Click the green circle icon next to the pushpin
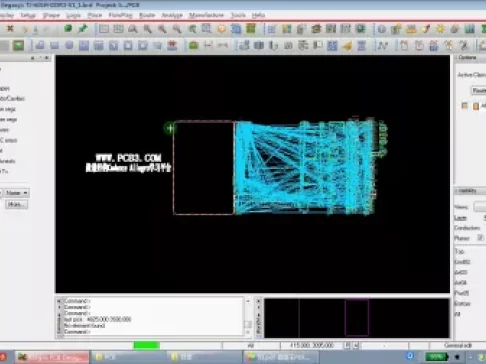The width and height of the screenshot is (486, 364). 68,29
